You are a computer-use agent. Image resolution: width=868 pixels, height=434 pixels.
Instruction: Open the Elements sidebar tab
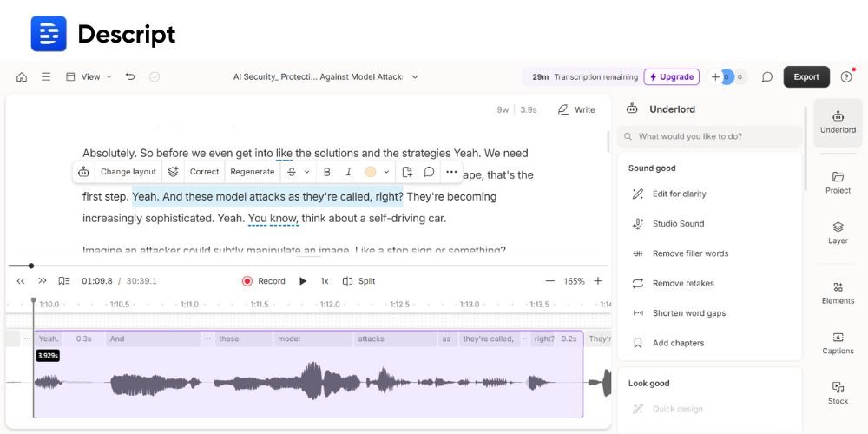point(838,293)
